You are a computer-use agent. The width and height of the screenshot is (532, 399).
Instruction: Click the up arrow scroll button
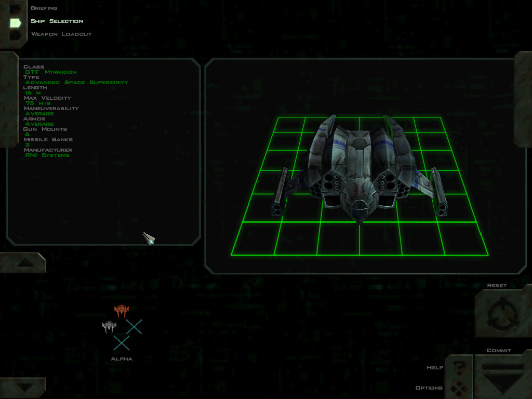pyautogui.click(x=23, y=262)
